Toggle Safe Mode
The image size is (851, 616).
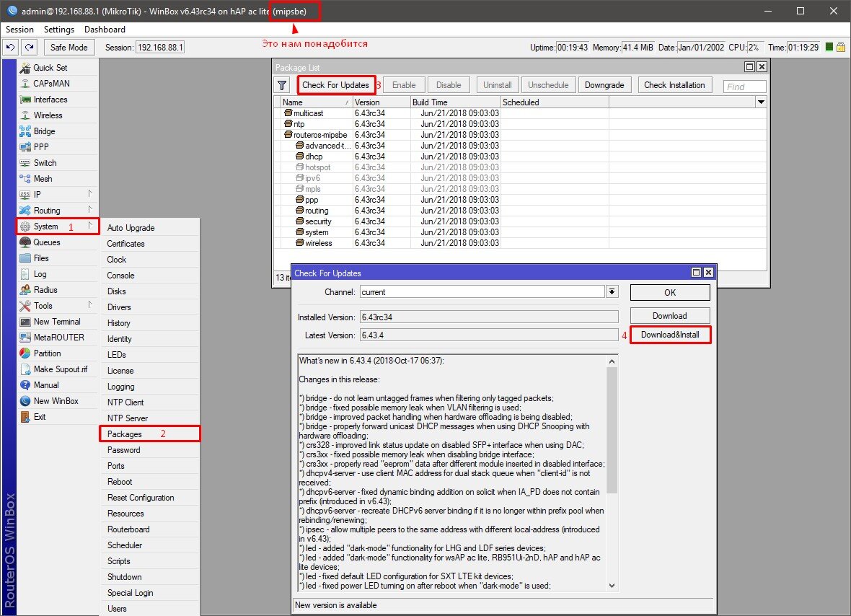click(x=69, y=47)
